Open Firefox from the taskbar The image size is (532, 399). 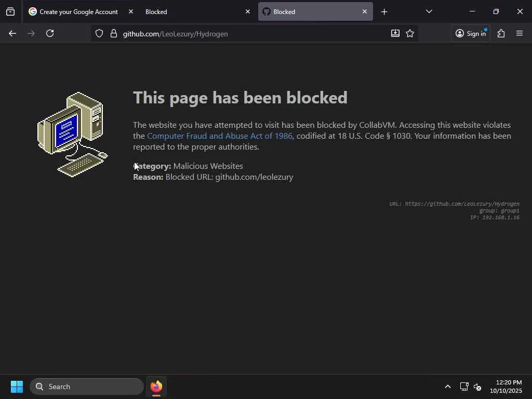coord(156,387)
